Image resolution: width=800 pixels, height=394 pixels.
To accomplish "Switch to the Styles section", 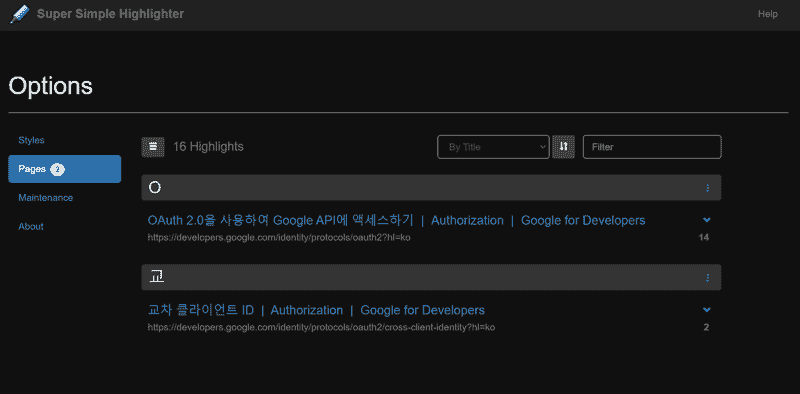I will [x=32, y=140].
